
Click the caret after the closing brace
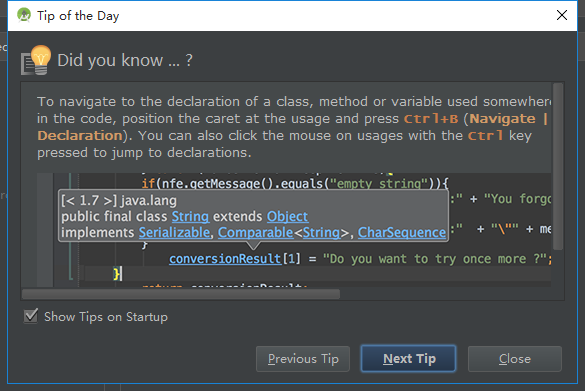click(x=121, y=274)
